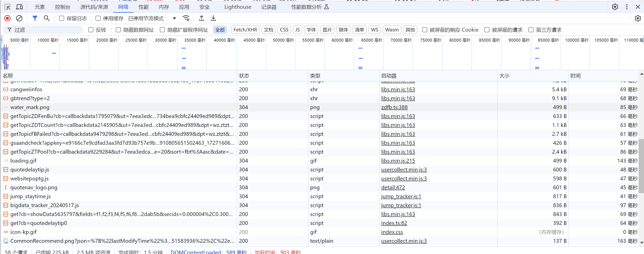644x254 pixels.
Task: Open the Lighthouse tab
Action: coord(238,7)
